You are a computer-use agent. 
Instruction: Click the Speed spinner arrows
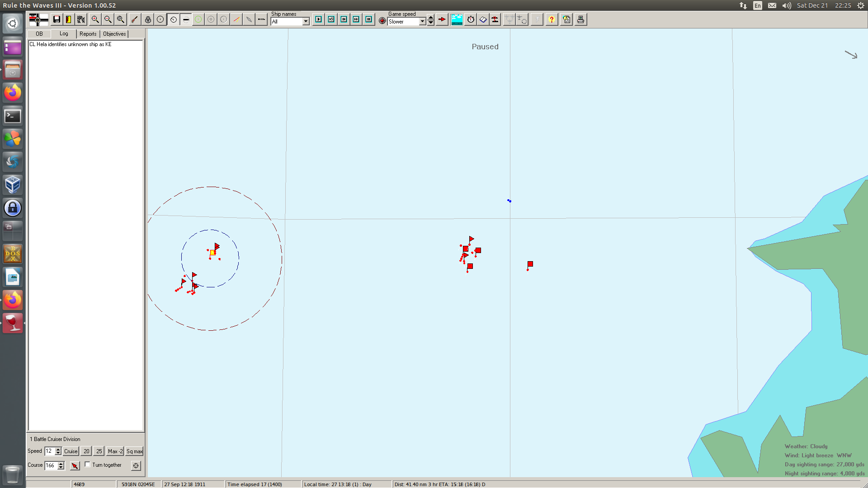coord(58,451)
